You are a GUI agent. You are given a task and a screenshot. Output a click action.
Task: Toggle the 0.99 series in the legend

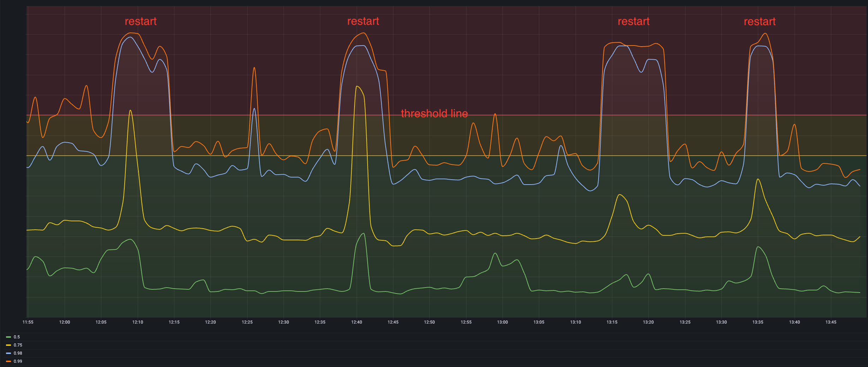[18, 361]
